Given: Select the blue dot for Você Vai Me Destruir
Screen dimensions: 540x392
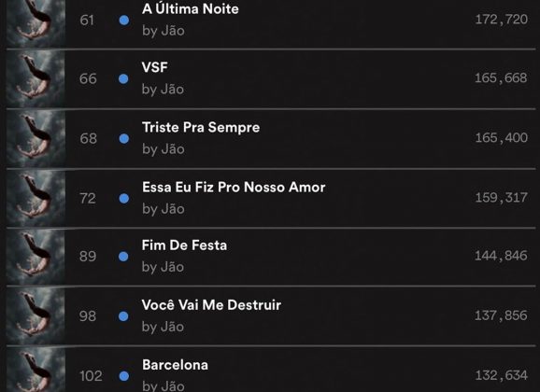Looking at the screenshot, I should 123,316.
